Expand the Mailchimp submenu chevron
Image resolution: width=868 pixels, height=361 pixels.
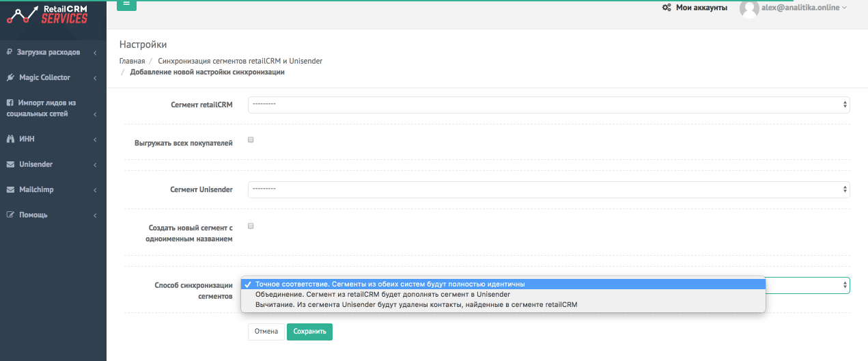tap(95, 190)
